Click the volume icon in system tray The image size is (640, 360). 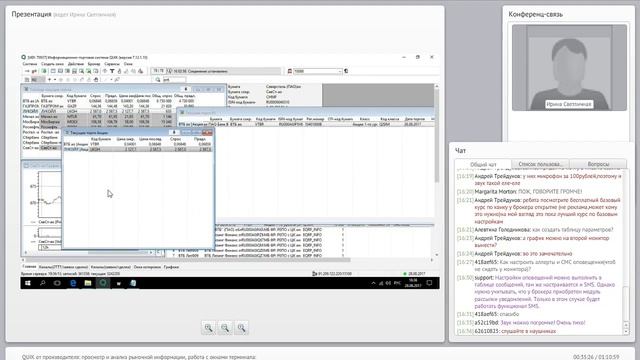[388, 283]
